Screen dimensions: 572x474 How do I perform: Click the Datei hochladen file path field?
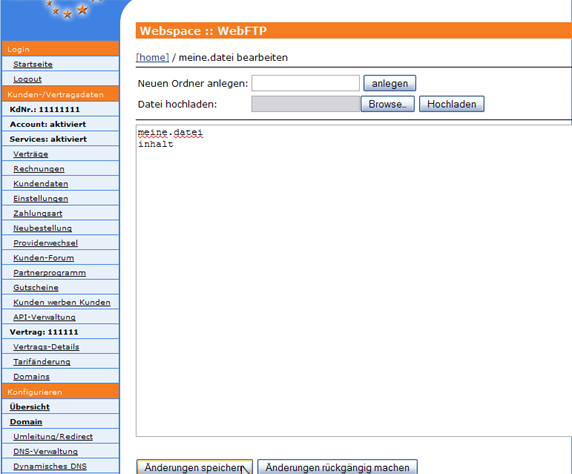click(x=306, y=104)
